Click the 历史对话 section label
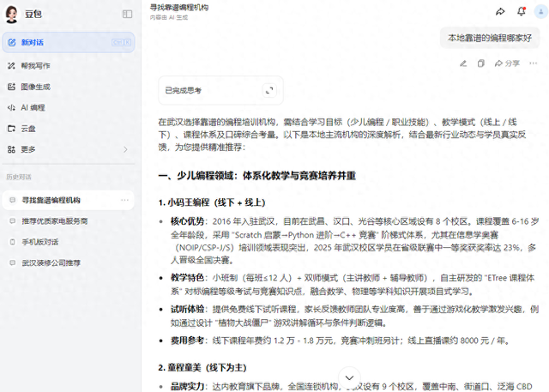 click(x=19, y=177)
